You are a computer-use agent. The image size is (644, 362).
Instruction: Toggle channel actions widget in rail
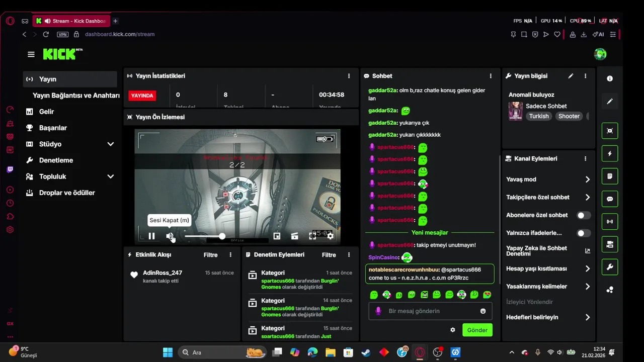[x=610, y=244]
